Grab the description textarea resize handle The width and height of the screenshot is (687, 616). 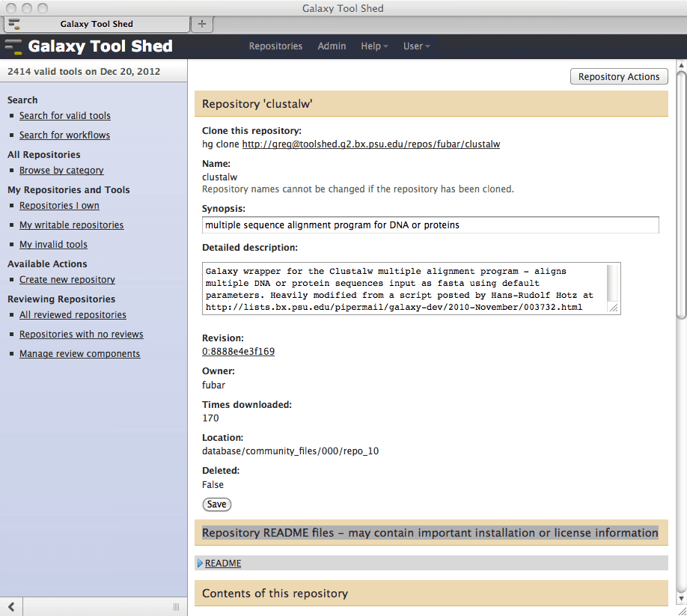614,308
